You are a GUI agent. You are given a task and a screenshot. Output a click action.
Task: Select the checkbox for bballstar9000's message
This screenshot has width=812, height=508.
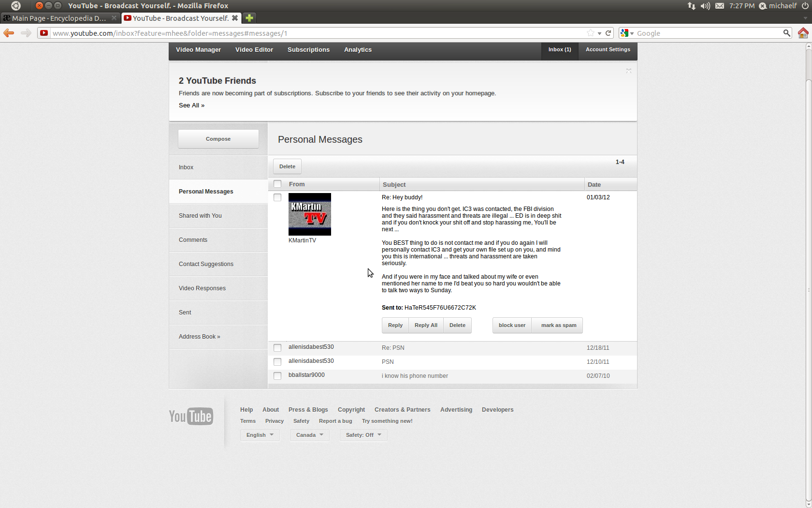(x=277, y=375)
